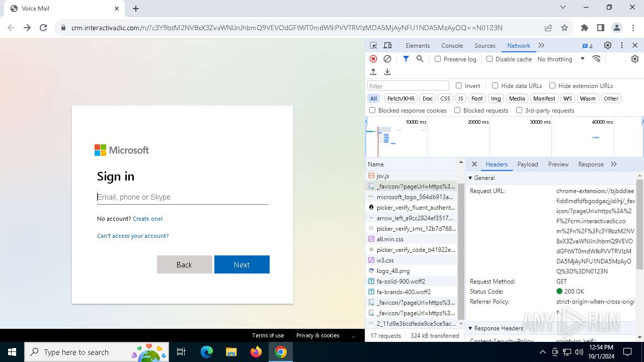The width and height of the screenshot is (644, 362).
Task: Check 3rd-party requests checkbox
Action: (519, 110)
